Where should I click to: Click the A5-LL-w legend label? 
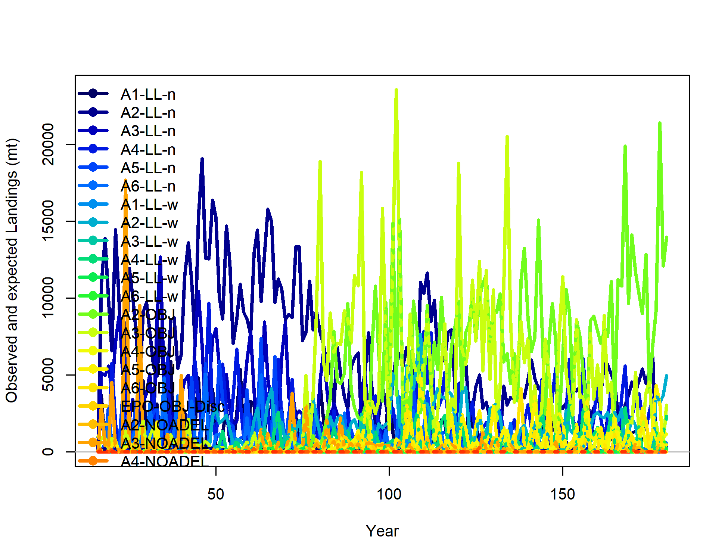click(x=149, y=278)
